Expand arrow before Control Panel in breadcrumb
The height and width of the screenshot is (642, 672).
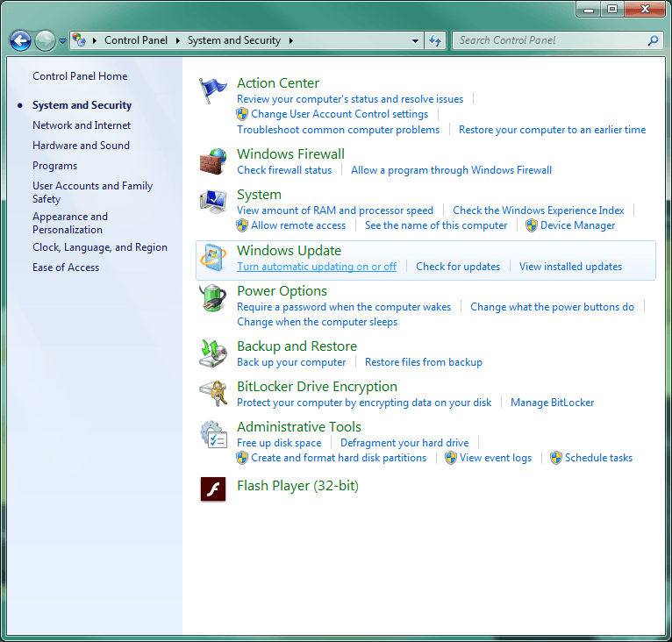pyautogui.click(x=95, y=40)
